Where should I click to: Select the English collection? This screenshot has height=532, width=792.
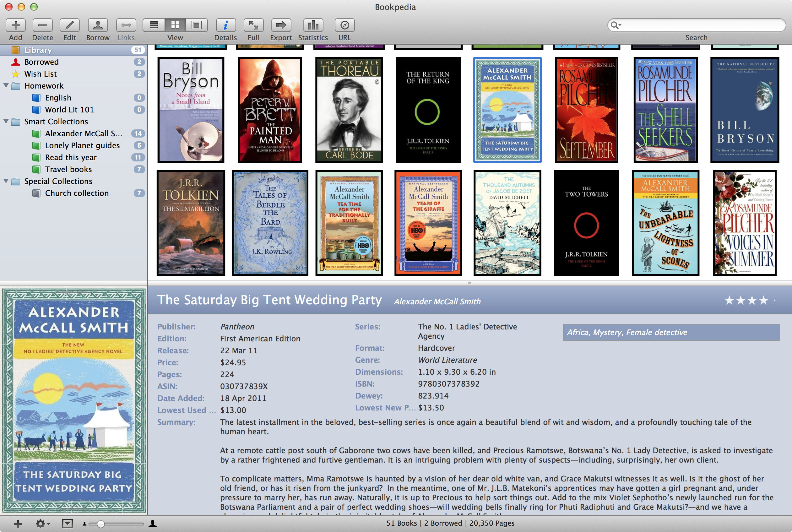click(73, 98)
